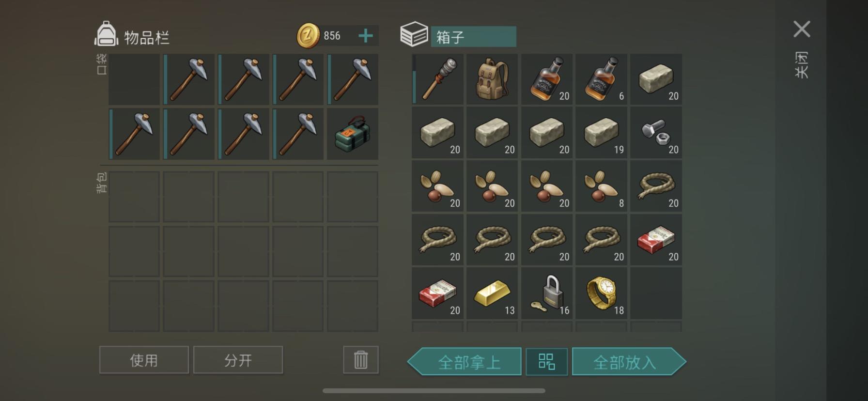Select the bolts and nuts stack
868x401 pixels.
(x=656, y=133)
